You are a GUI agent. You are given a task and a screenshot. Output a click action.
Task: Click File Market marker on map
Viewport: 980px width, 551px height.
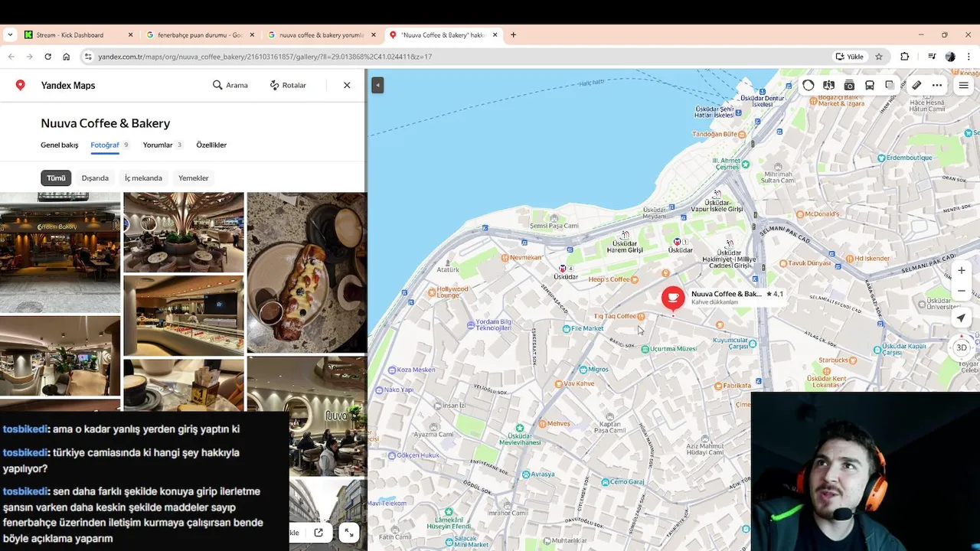coord(583,328)
